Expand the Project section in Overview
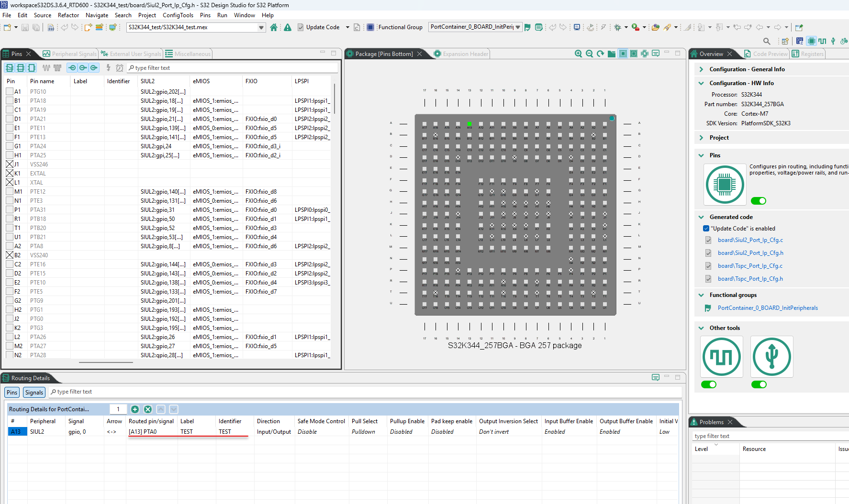849x504 pixels. 701,138
